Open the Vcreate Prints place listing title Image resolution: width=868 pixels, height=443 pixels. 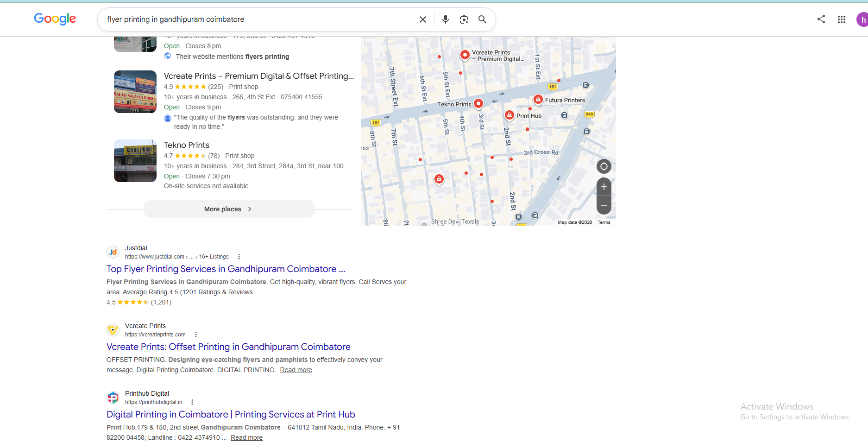point(259,76)
